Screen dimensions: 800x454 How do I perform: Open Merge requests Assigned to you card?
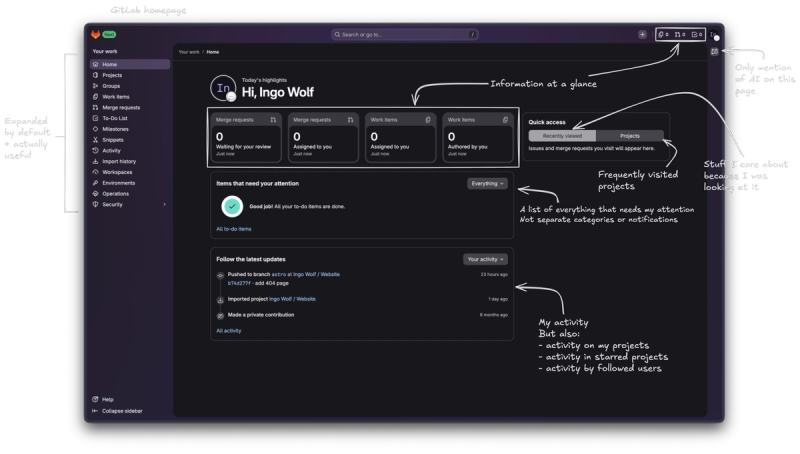click(323, 137)
